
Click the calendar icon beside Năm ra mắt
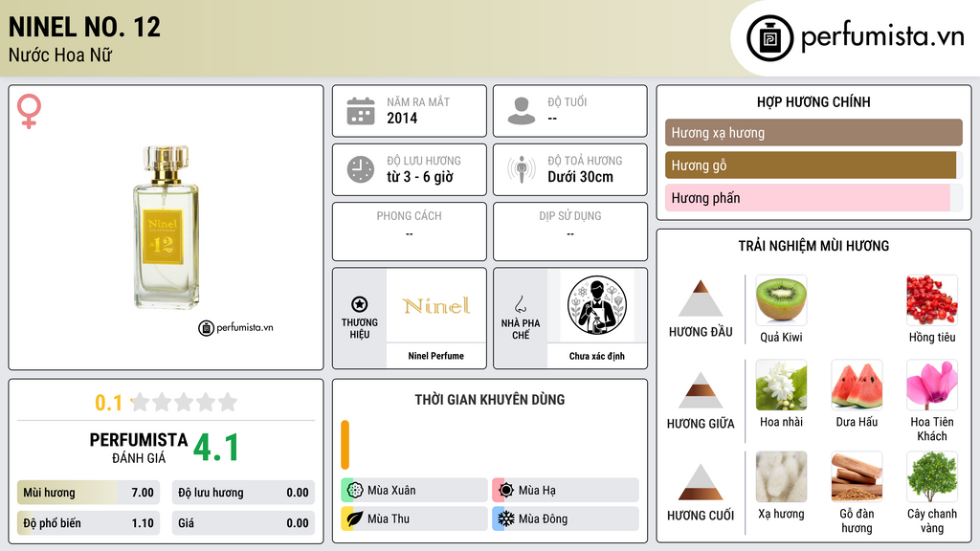click(x=361, y=111)
